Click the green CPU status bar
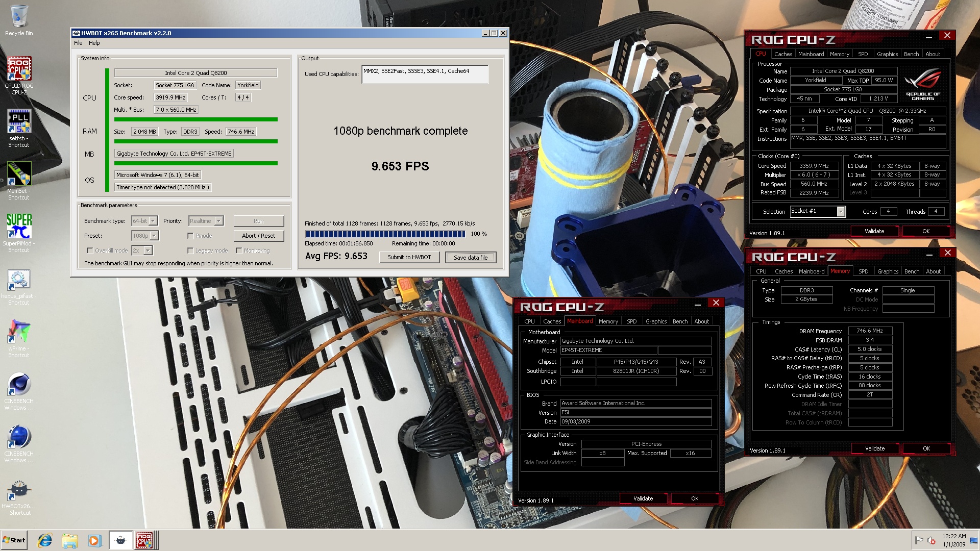Viewport: 980px width, 551px height. (x=196, y=119)
